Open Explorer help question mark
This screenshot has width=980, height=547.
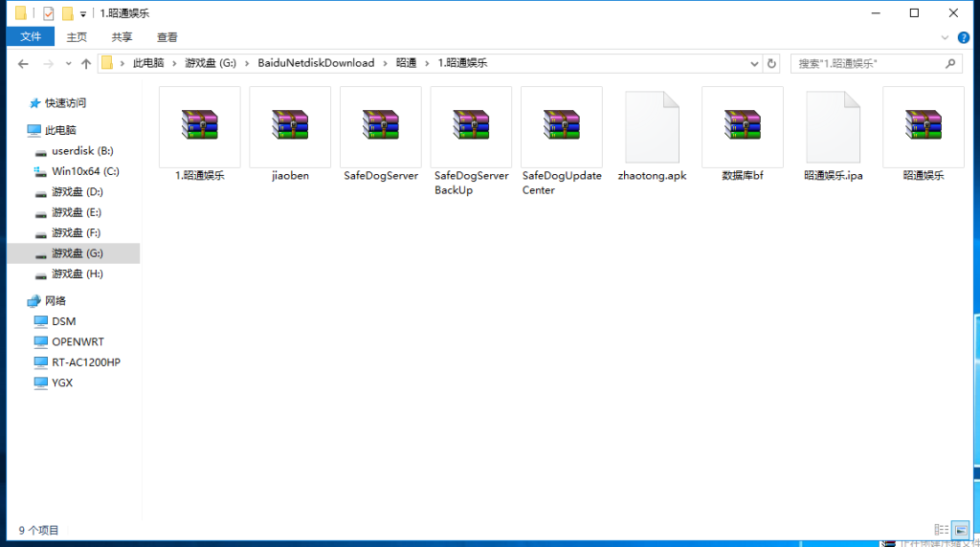coord(964,37)
